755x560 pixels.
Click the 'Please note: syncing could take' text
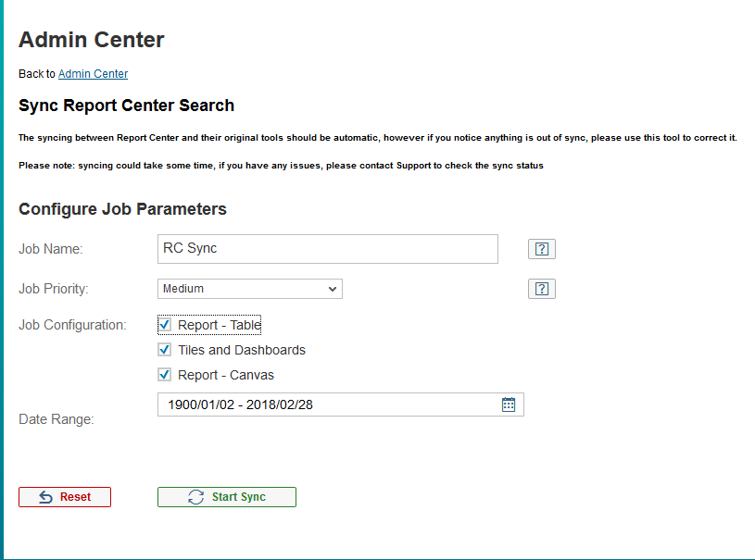[x=282, y=166]
